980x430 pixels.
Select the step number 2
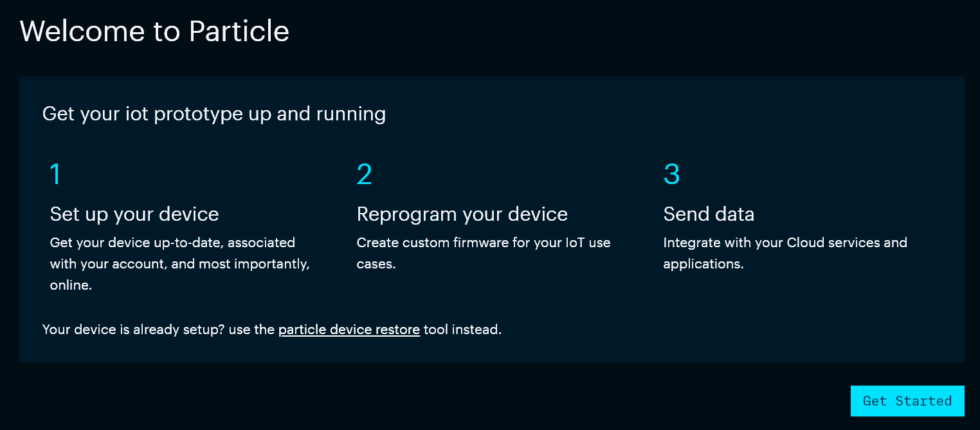(364, 174)
